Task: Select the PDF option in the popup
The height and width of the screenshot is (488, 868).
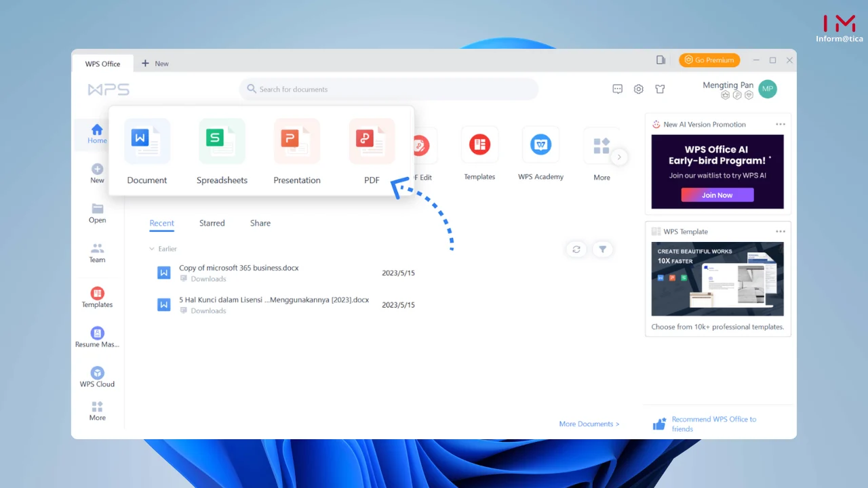Action: (x=372, y=152)
